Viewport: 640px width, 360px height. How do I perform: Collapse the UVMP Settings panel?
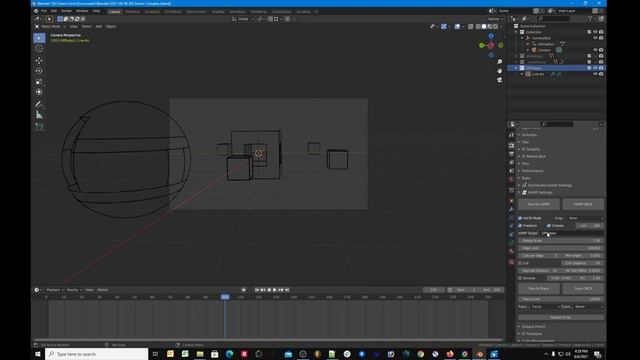pos(540,193)
